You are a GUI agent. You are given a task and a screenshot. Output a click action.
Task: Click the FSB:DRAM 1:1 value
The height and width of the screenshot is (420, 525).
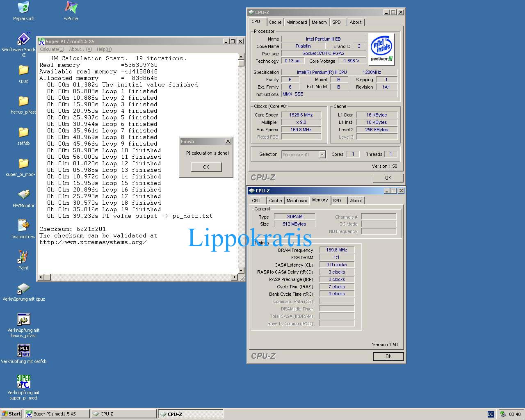pyautogui.click(x=337, y=257)
